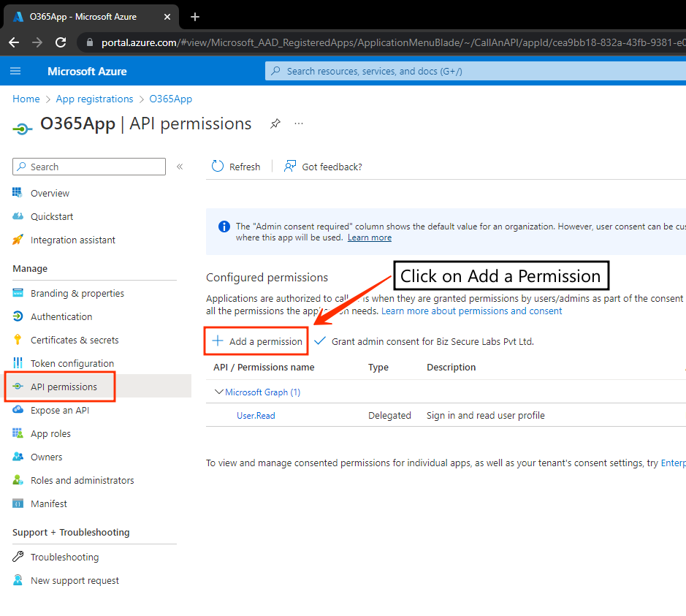
Task: Open the ellipsis more options menu
Action: coord(299,124)
